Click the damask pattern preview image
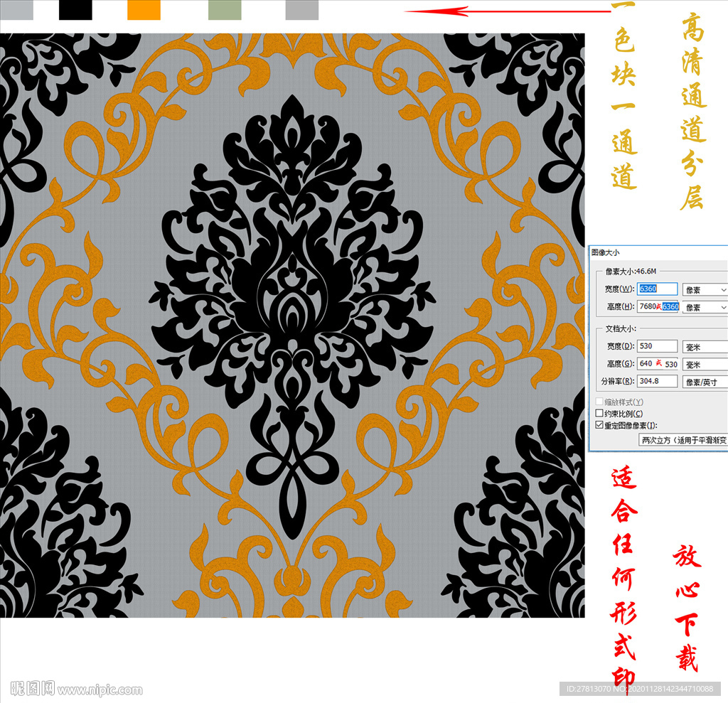The width and height of the screenshot is (728, 703). click(x=292, y=325)
